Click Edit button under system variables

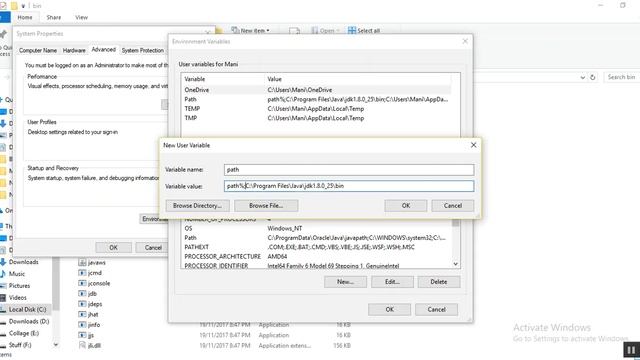(392, 282)
